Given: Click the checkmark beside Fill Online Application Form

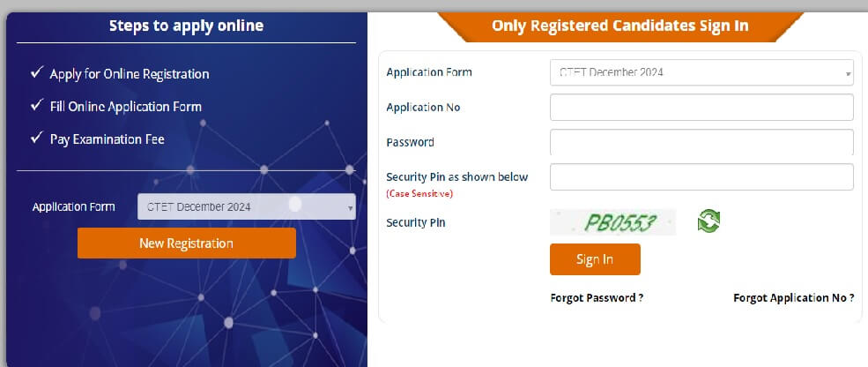Looking at the screenshot, I should pos(37,106).
